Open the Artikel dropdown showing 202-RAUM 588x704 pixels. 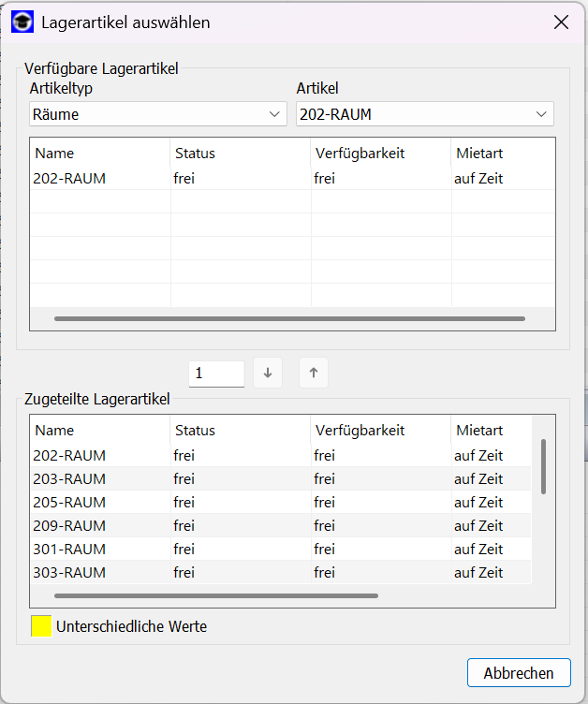[x=424, y=114]
